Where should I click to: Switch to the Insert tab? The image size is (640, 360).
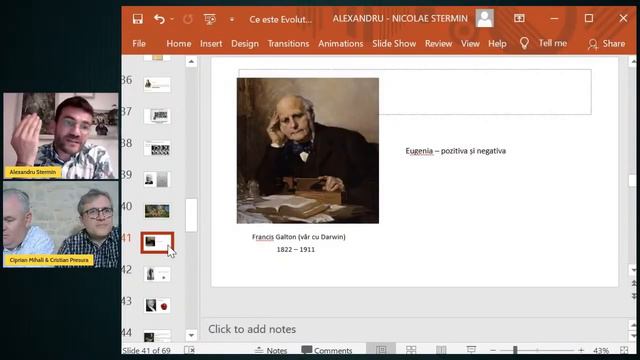(211, 43)
